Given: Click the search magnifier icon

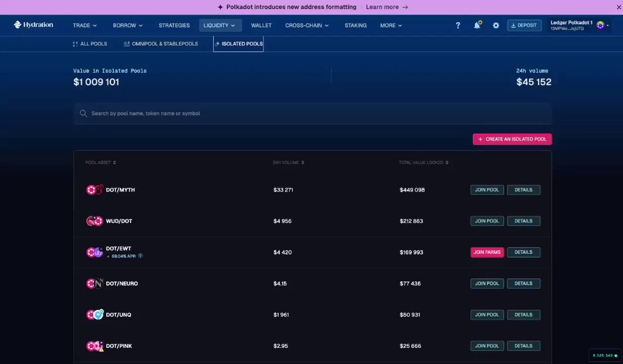Looking at the screenshot, I should click(83, 114).
